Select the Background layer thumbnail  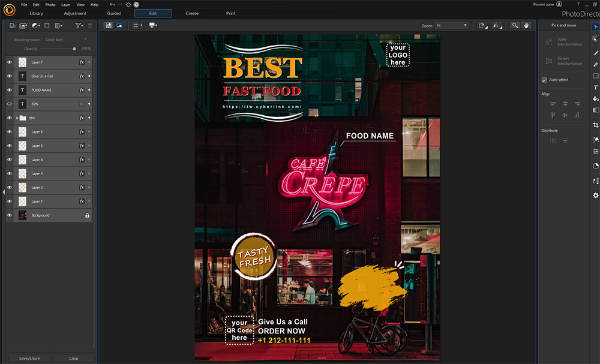tap(22, 215)
